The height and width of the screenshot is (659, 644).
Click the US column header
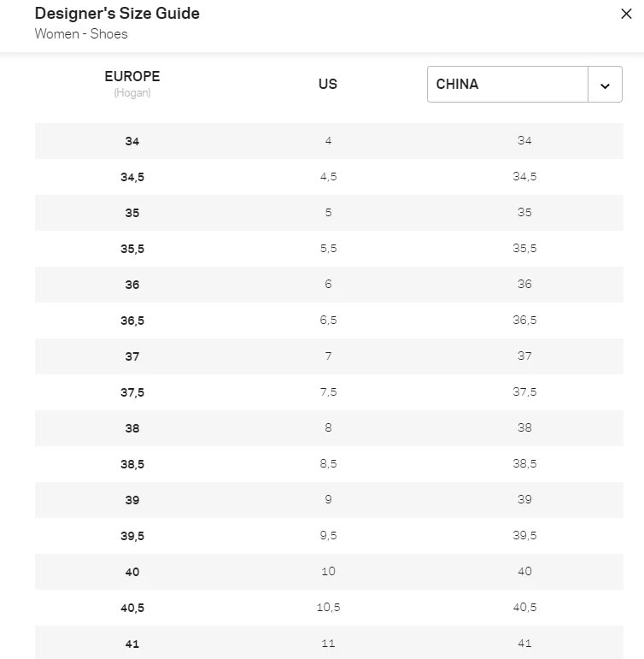click(x=328, y=84)
